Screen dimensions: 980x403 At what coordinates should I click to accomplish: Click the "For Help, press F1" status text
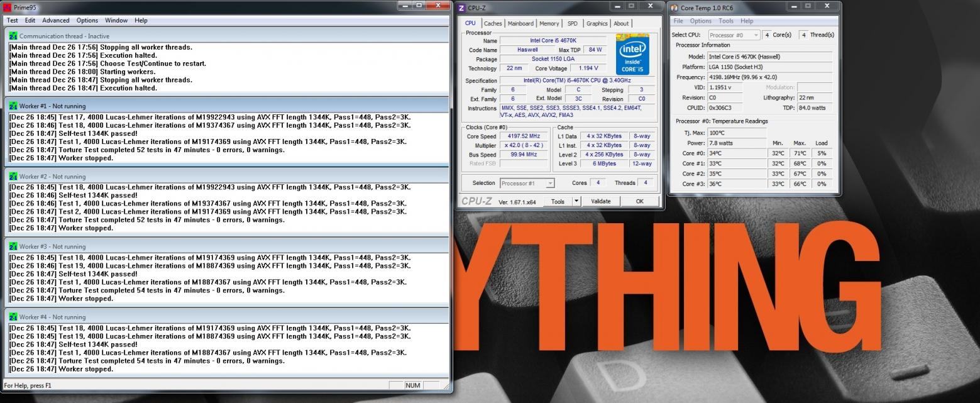tap(28, 385)
